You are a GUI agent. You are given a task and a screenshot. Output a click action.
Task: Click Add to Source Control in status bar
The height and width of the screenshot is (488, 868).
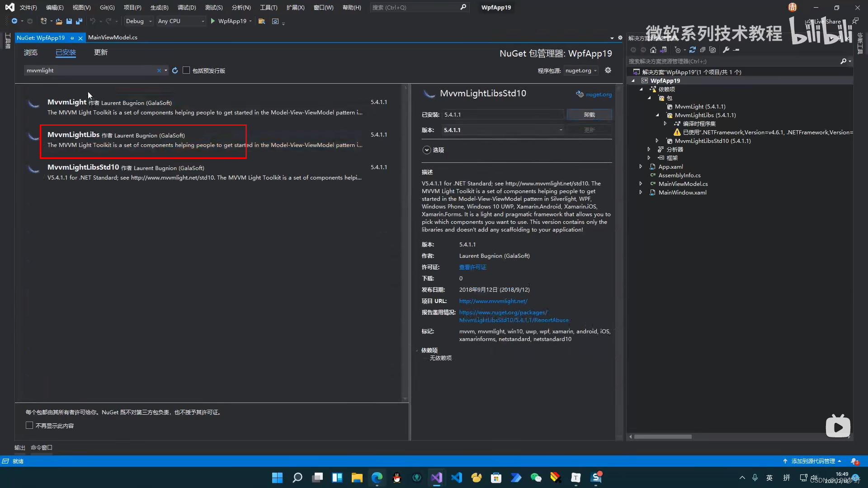tap(812, 461)
